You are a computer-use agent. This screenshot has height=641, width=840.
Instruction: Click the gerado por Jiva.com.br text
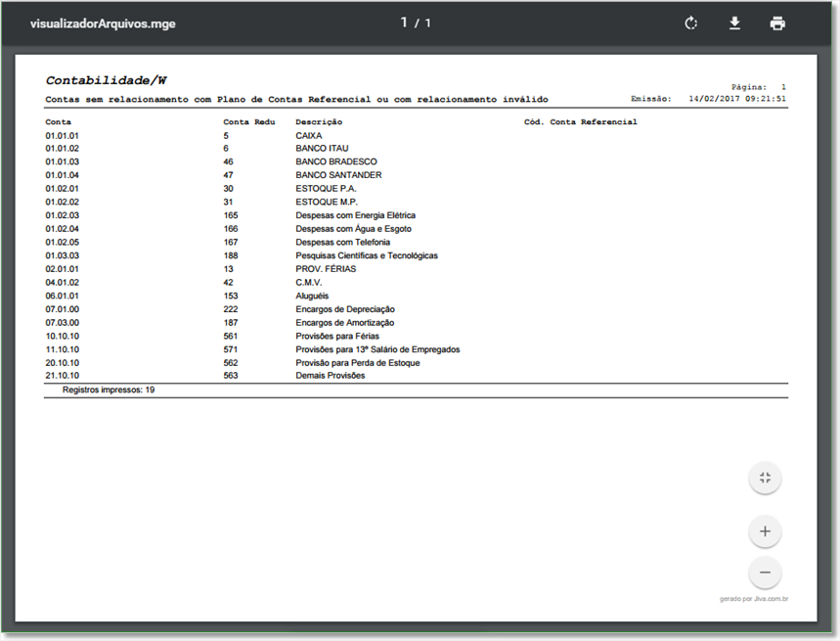(x=754, y=599)
